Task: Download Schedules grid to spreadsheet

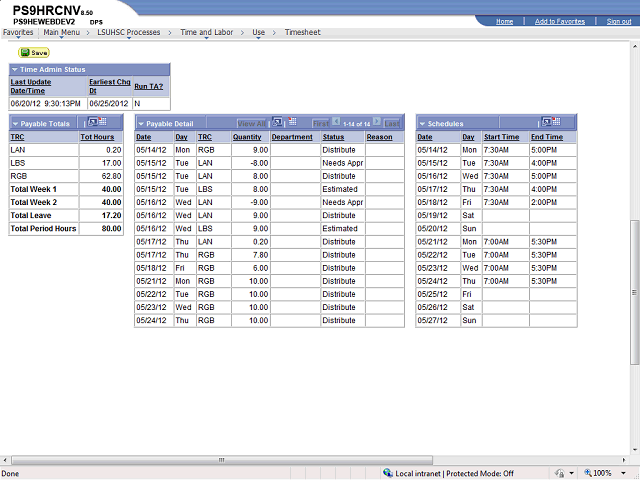Action: (554, 122)
